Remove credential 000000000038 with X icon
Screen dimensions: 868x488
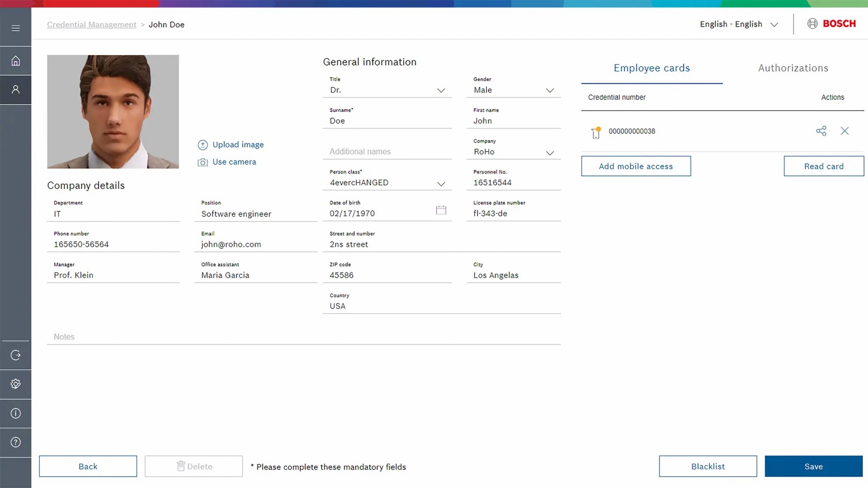click(x=844, y=131)
